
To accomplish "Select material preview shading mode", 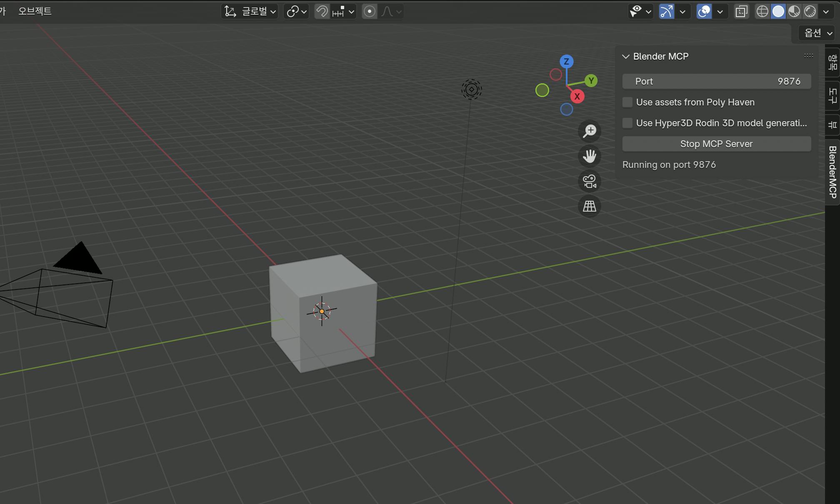I will (794, 11).
